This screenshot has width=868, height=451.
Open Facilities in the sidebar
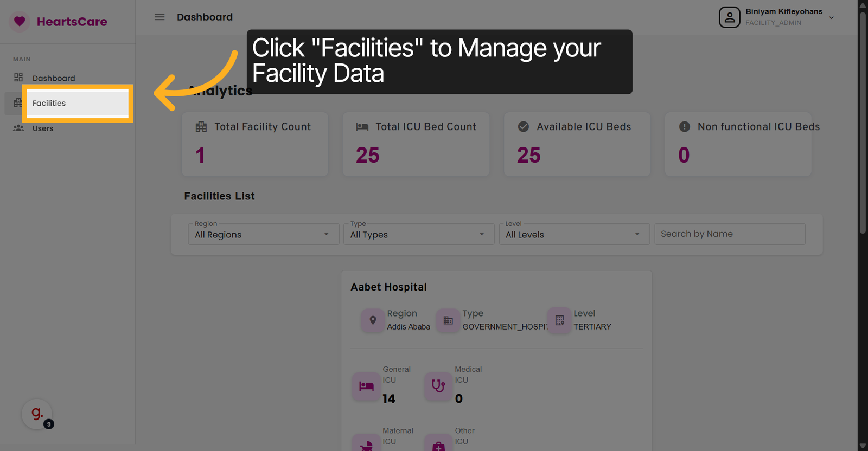(x=49, y=103)
